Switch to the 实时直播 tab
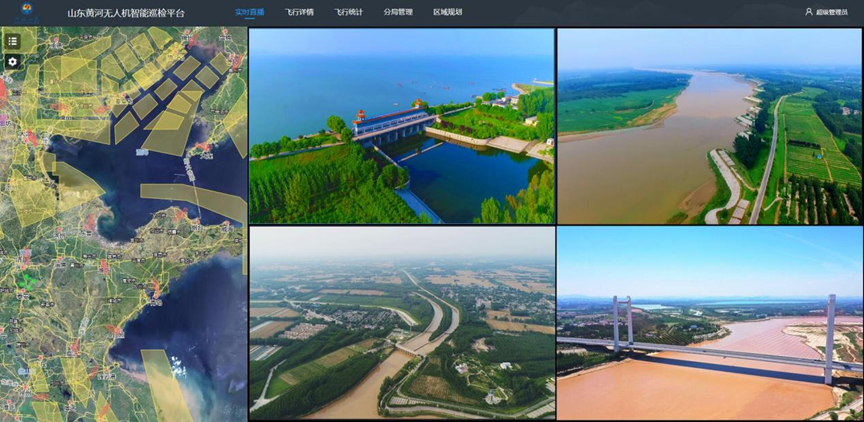Image resolution: width=864 pixels, height=422 pixels. (249, 12)
